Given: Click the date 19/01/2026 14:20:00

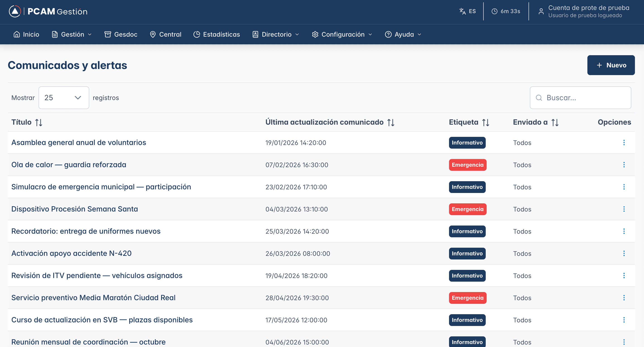Looking at the screenshot, I should tap(296, 143).
